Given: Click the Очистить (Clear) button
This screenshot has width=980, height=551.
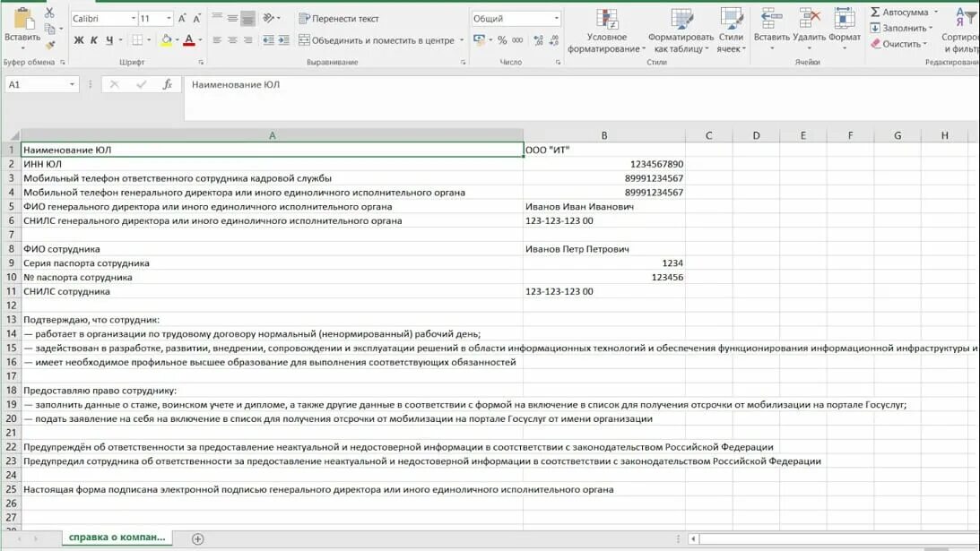Looking at the screenshot, I should (898, 44).
